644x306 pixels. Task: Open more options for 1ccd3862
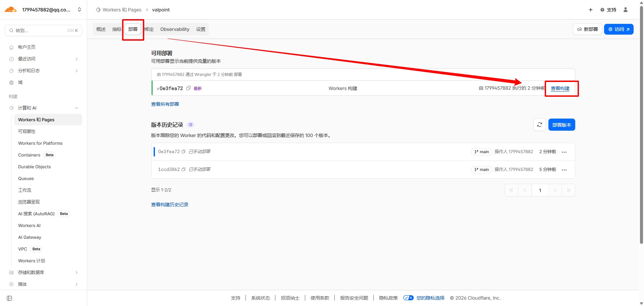coord(564,170)
